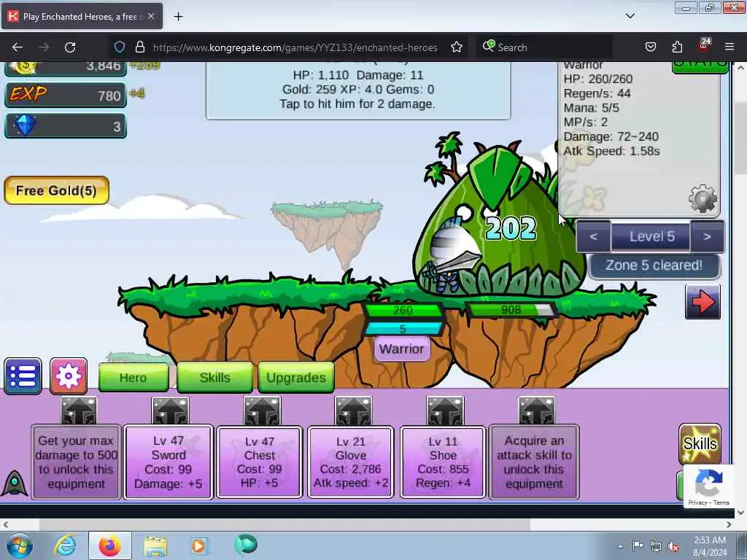Open the Upgrades tab

[x=296, y=378]
